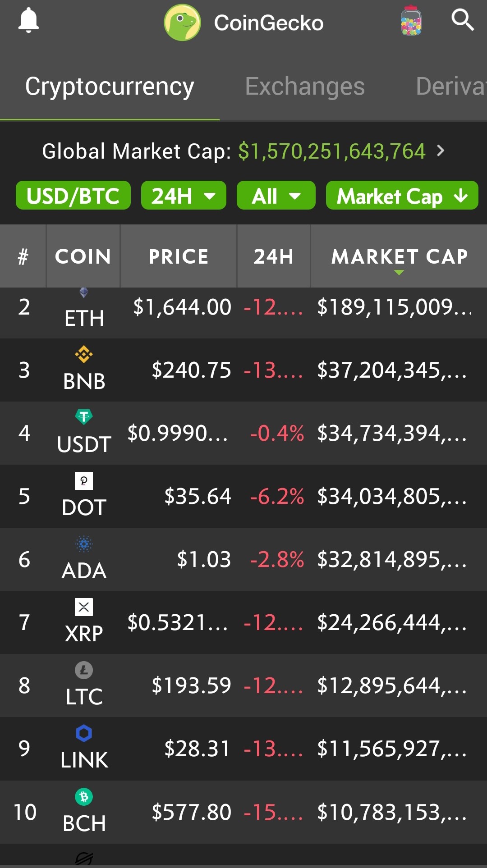Tap the Polkadot DOT icon
Screen dimensions: 487x868
(x=84, y=481)
